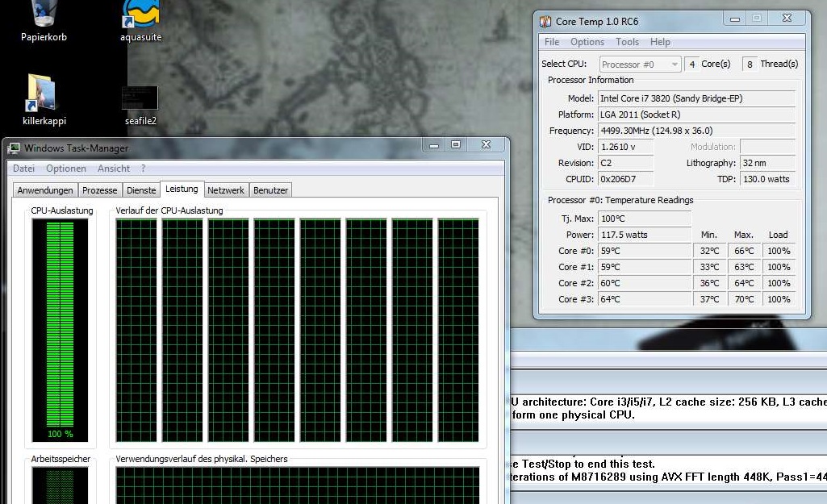This screenshot has height=504, width=827.
Task: Click the Task-Manager title bar icon
Action: [x=15, y=148]
